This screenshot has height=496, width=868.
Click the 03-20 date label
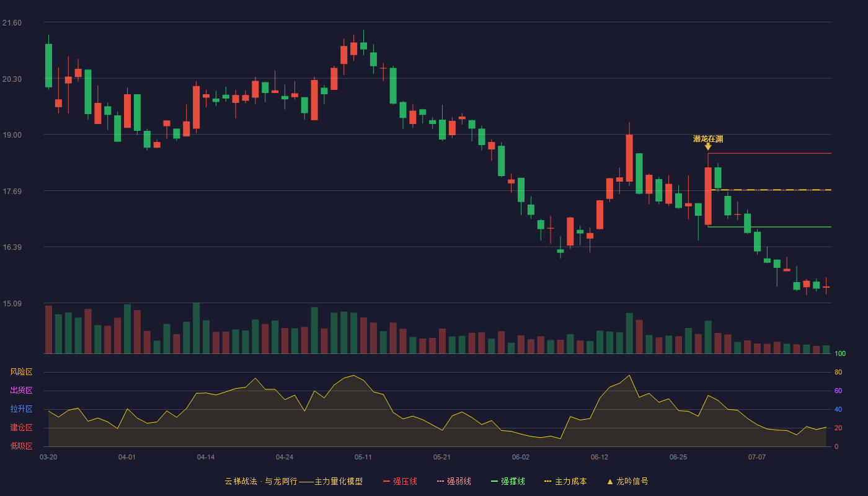[48, 457]
